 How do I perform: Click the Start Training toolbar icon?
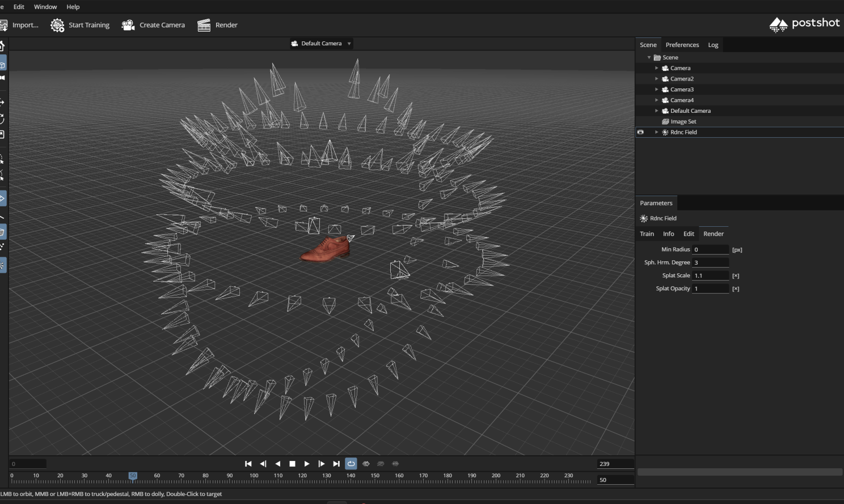pos(57,24)
